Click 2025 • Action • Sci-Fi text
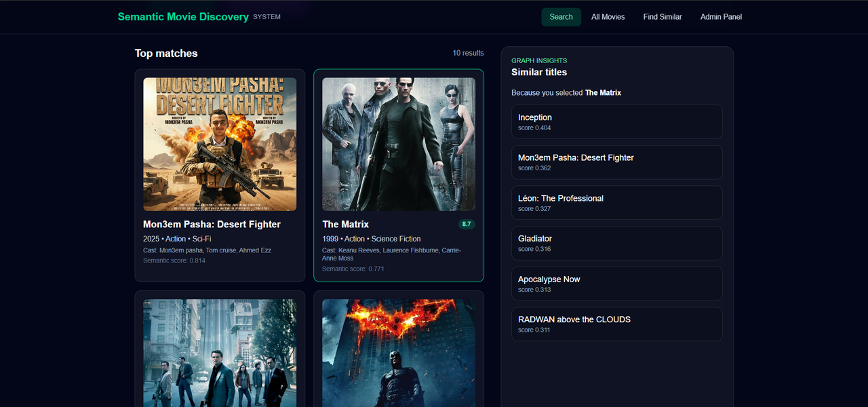868x407 pixels. pyautogui.click(x=177, y=239)
